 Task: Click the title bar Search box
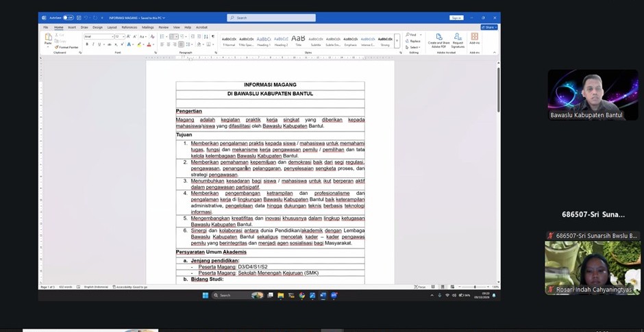(271, 18)
